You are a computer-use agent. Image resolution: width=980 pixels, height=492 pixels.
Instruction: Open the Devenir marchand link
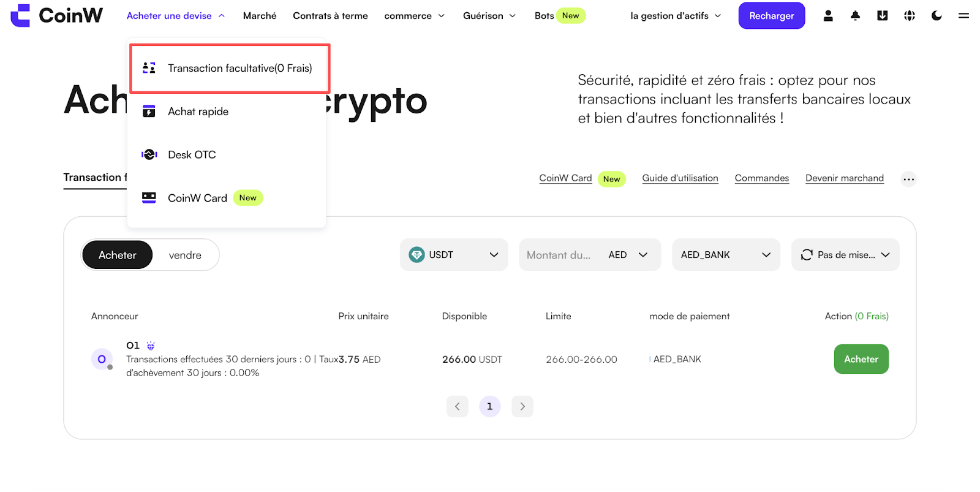(845, 178)
